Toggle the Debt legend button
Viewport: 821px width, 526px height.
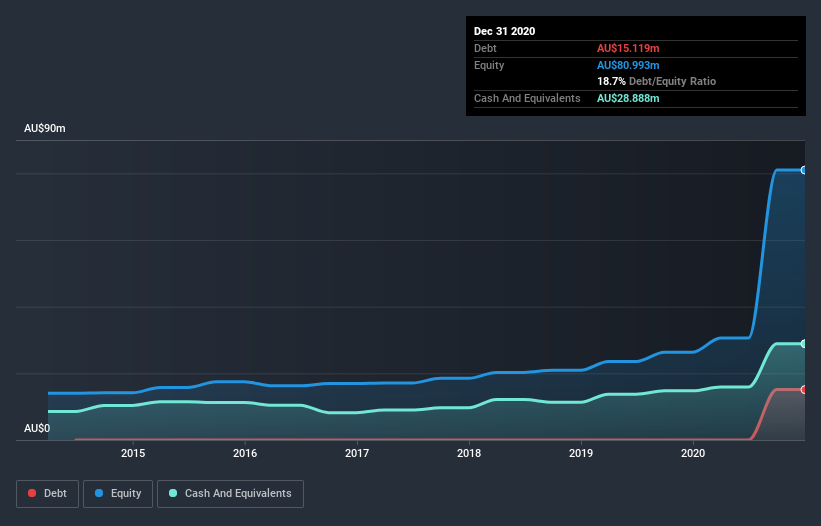coord(48,494)
